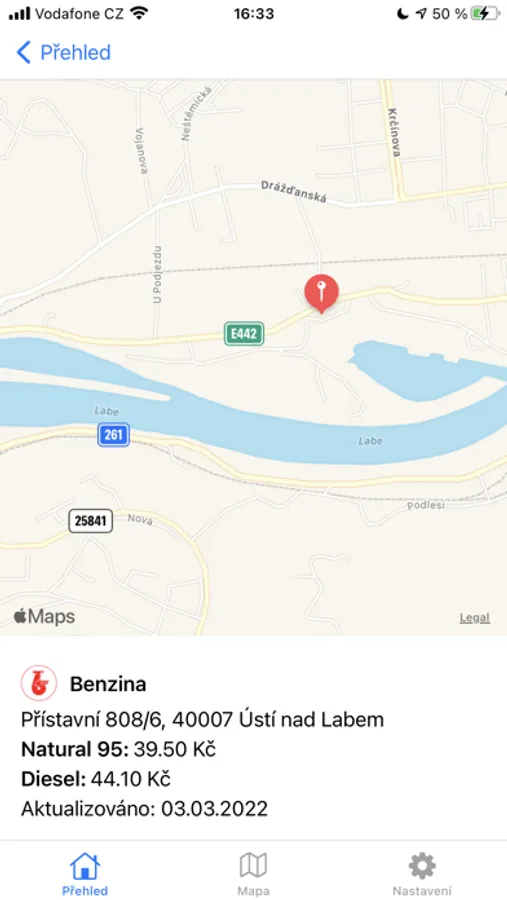Open the Mapa tab

coord(253,874)
